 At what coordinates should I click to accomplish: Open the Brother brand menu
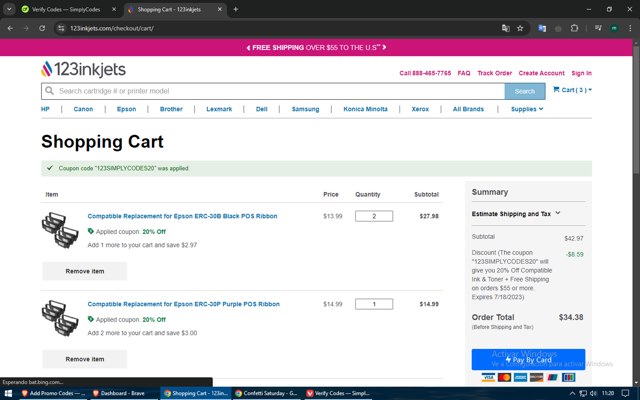point(171,109)
